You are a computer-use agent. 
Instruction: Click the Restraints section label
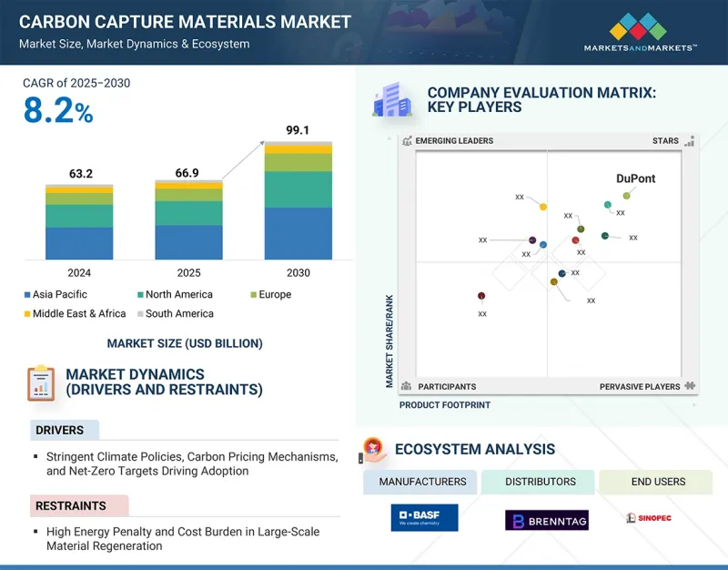(x=71, y=505)
